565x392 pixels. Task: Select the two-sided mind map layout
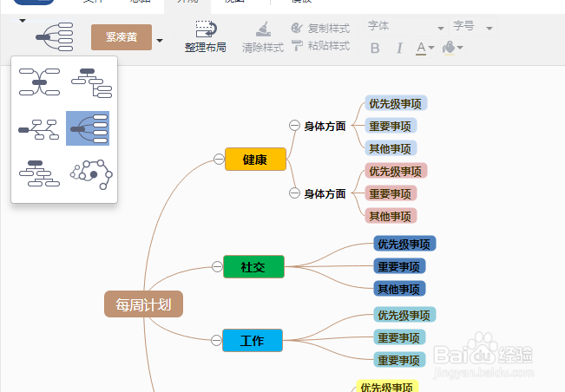point(39,82)
